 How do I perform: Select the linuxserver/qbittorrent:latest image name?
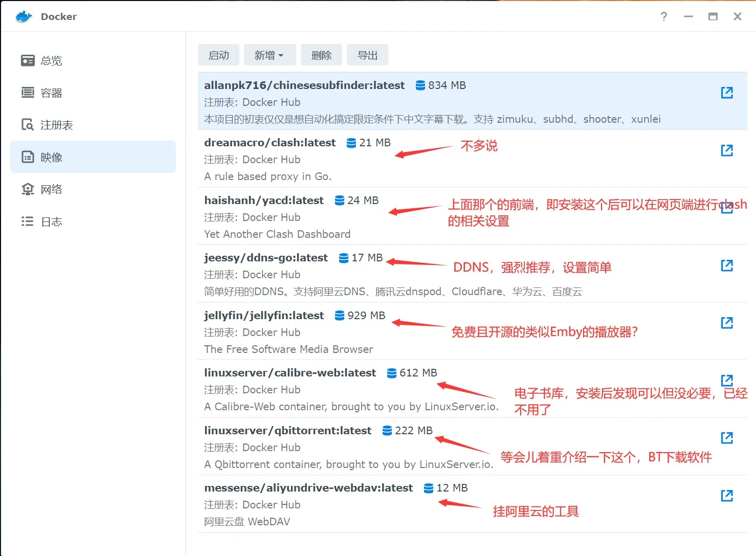(x=288, y=431)
